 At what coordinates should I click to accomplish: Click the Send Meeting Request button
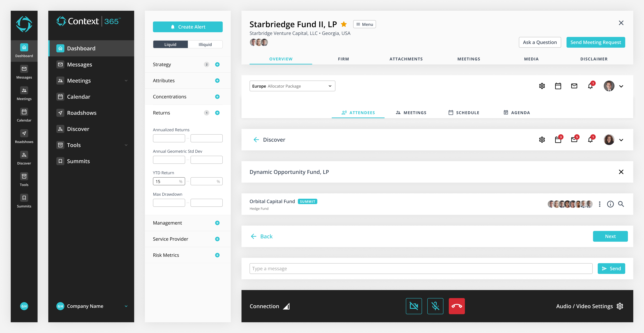click(x=596, y=42)
